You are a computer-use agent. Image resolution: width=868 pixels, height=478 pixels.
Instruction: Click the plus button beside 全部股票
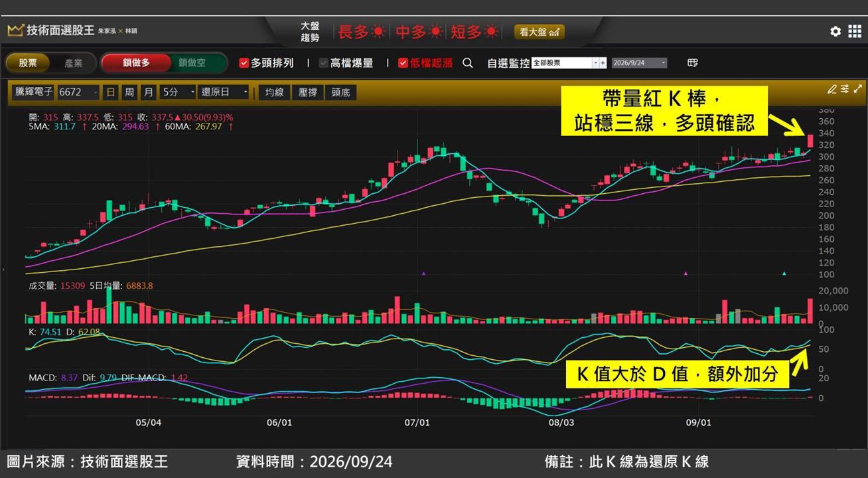pos(603,63)
